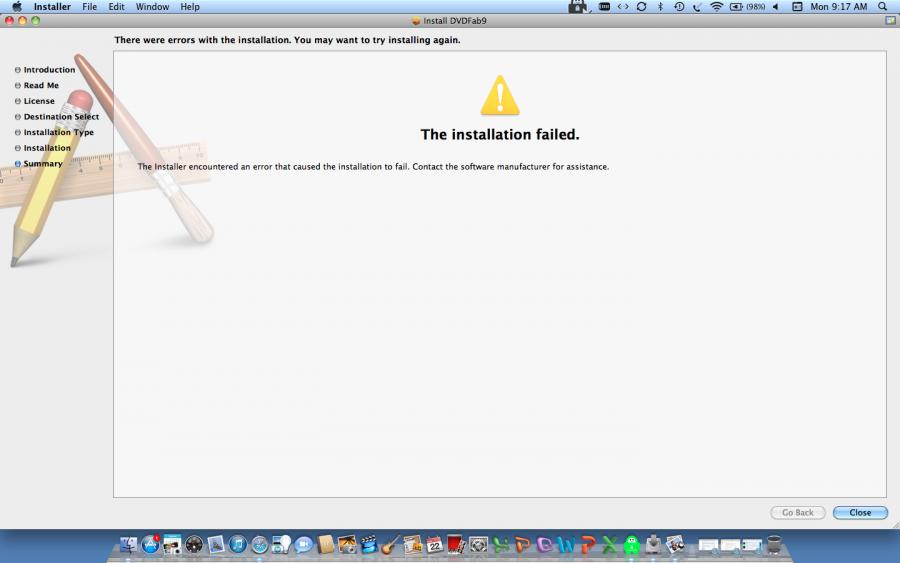Open iCal calendar icon showing 22
Viewport: 900px width, 563px height.
point(435,544)
